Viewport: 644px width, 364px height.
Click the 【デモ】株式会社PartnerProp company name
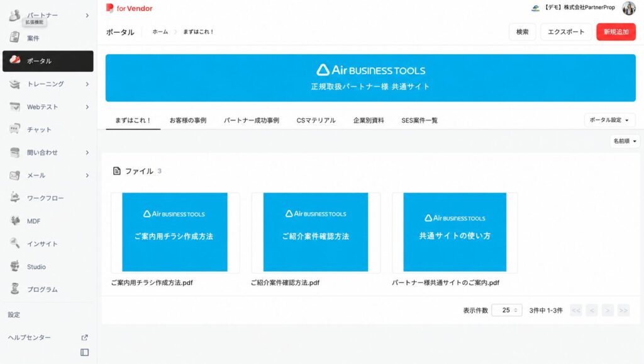click(x=579, y=8)
